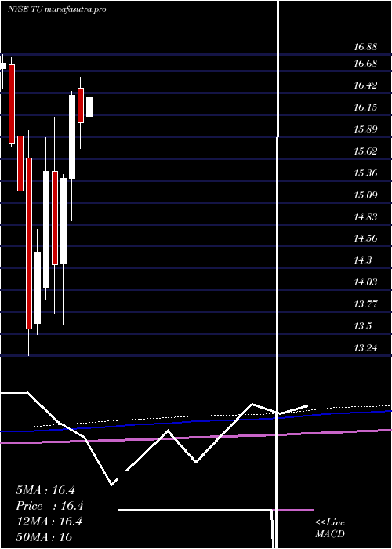Click the 13.24 price label
This screenshot has height=549, width=392.
(365, 348)
